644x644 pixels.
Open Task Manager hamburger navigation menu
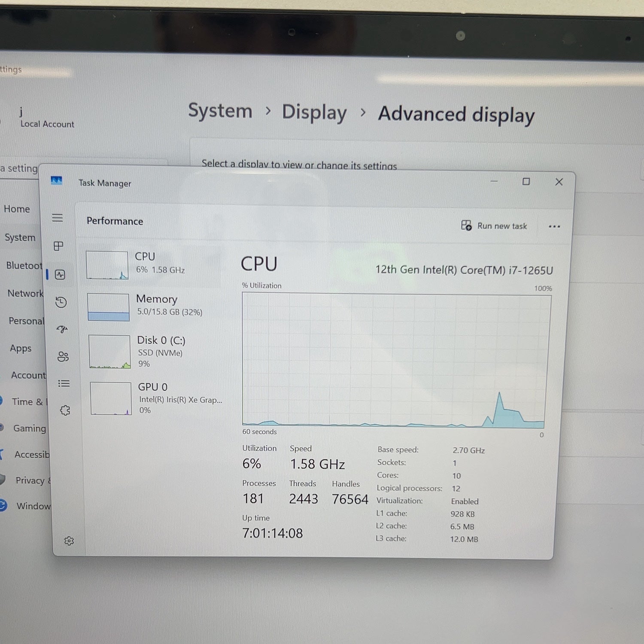tap(58, 218)
